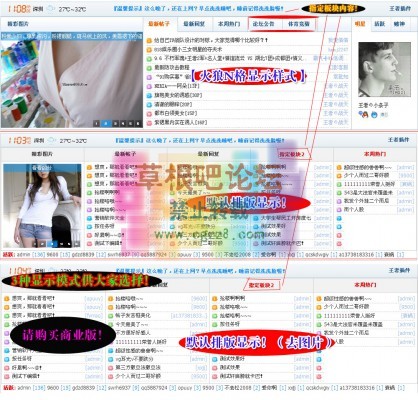Screen dimensions: 418x400
Task: Click the icon beside 营销软件天金 in middle panel
Action: (89, 218)
